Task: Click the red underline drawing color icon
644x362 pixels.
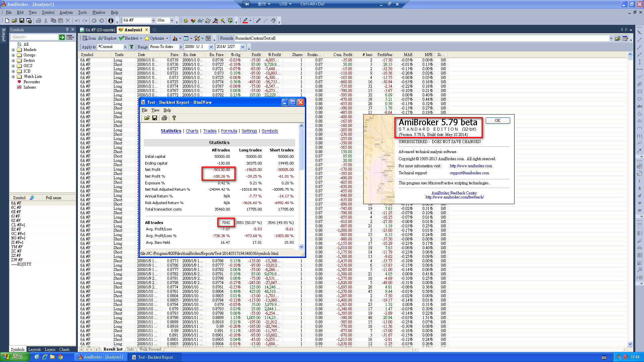Action: click(245, 20)
